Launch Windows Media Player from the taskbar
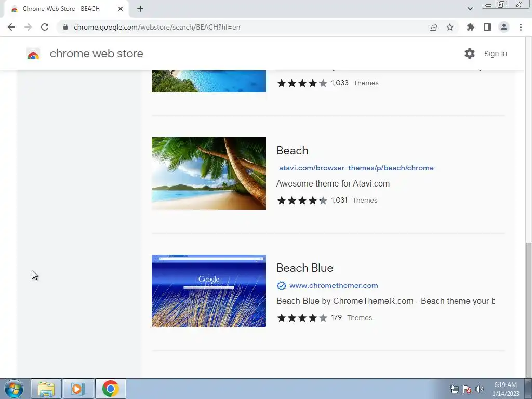Screen dimensions: 532x399 click(x=78, y=389)
